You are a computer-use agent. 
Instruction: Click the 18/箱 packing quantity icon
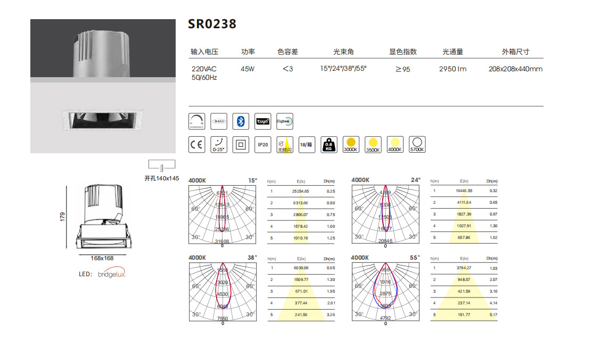[307, 144]
